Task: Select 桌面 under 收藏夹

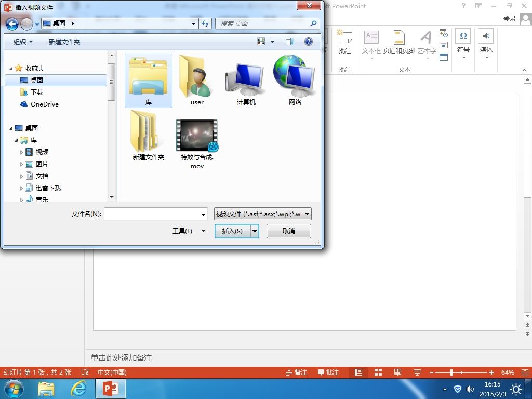Action: tap(56, 80)
